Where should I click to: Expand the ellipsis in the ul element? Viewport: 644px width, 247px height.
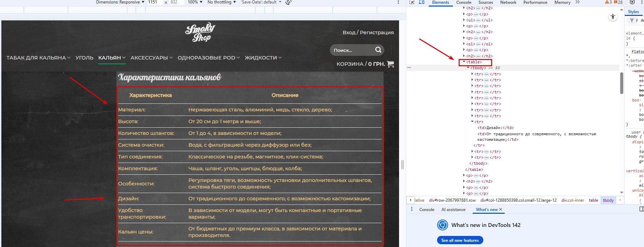pyautogui.click(x=478, y=20)
